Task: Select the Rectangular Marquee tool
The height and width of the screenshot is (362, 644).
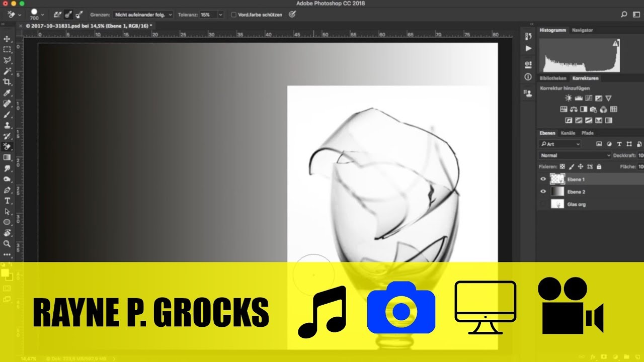Action: 7,50
